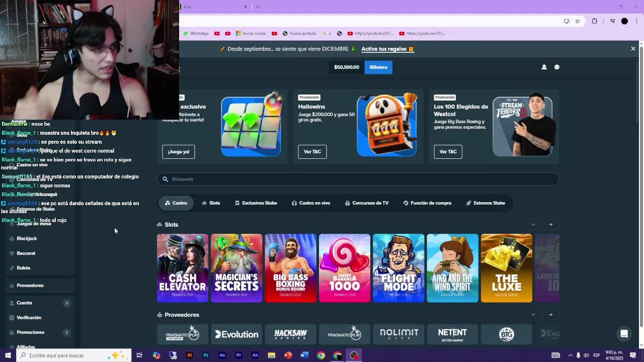The image size is (644, 362).
Task: Open Blackjack in the sidebar
Action: click(39, 238)
